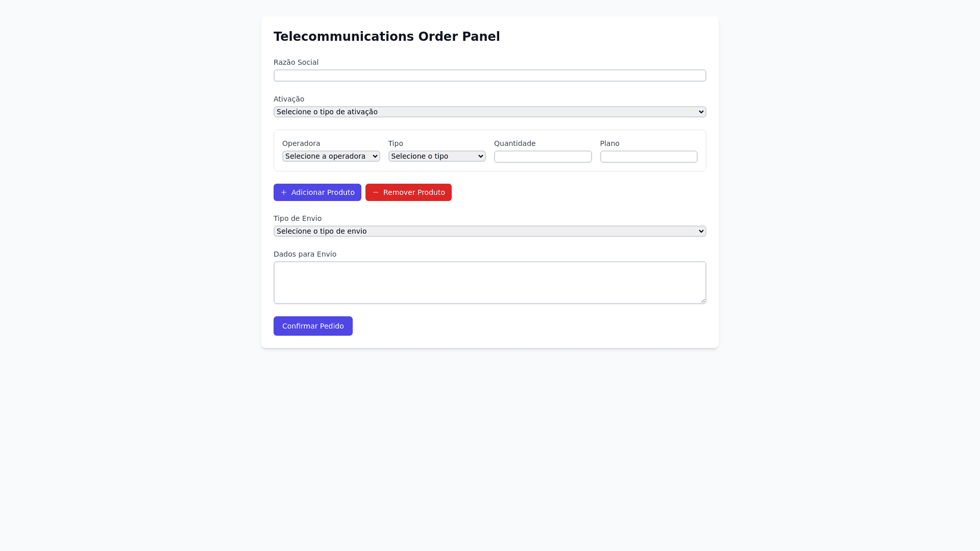Open the Ativação type dropdown
Screen dimensions: 980x551
tap(489, 112)
